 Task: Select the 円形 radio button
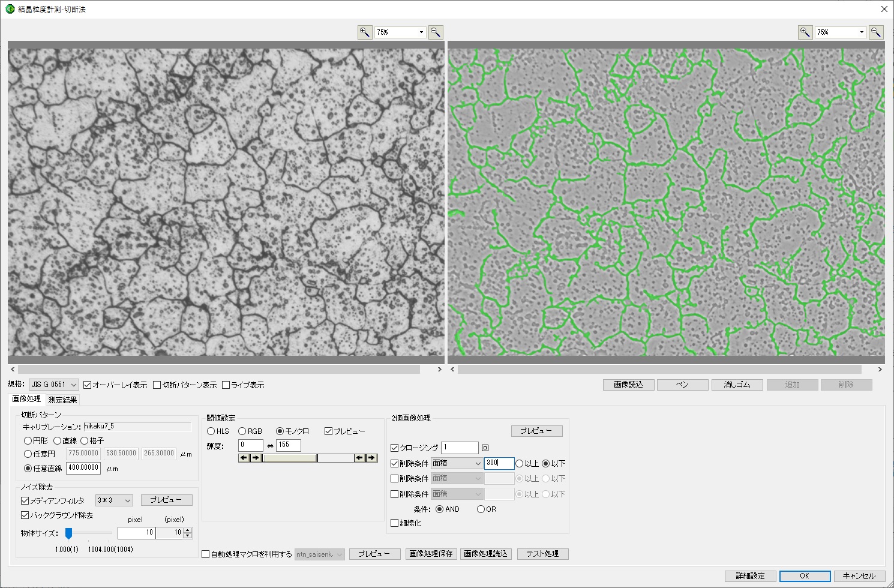28,441
